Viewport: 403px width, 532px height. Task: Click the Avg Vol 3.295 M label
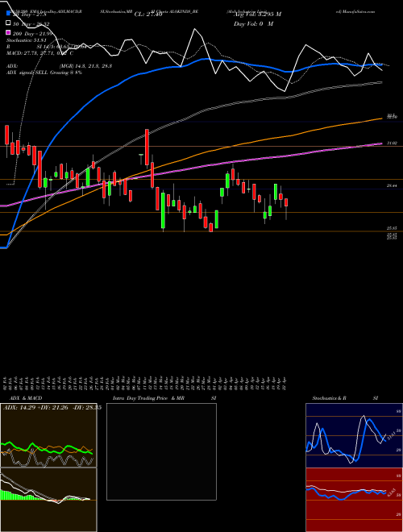click(257, 15)
